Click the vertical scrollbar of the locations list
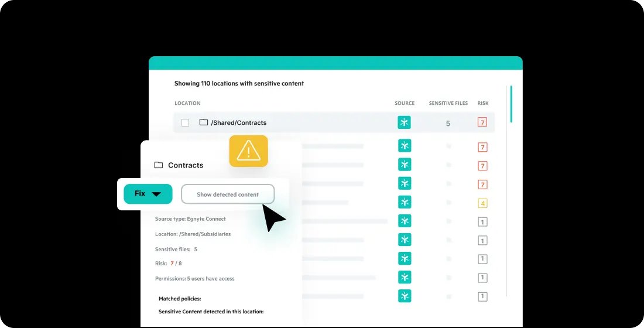The image size is (644, 328). 511,104
